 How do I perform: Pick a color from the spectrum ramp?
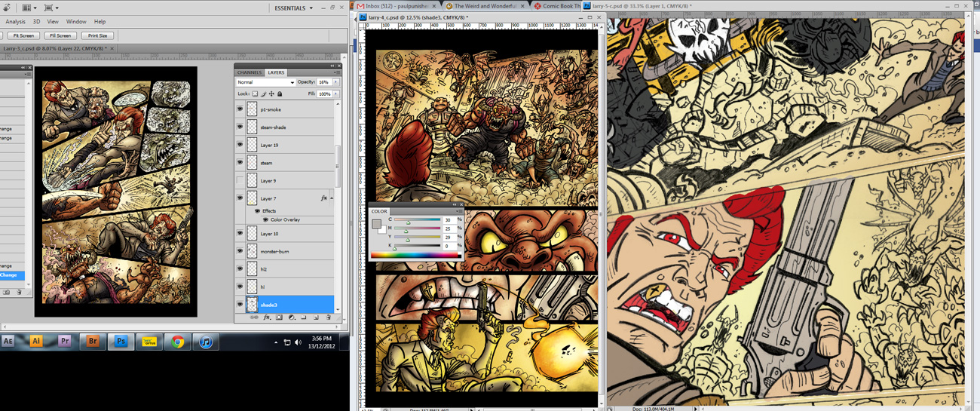coord(415,256)
